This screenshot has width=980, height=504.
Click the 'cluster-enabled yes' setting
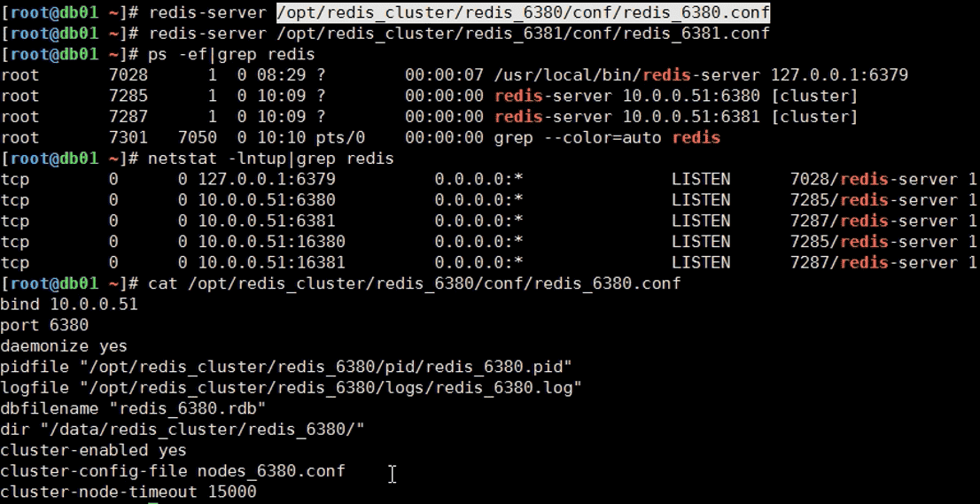coord(93,450)
